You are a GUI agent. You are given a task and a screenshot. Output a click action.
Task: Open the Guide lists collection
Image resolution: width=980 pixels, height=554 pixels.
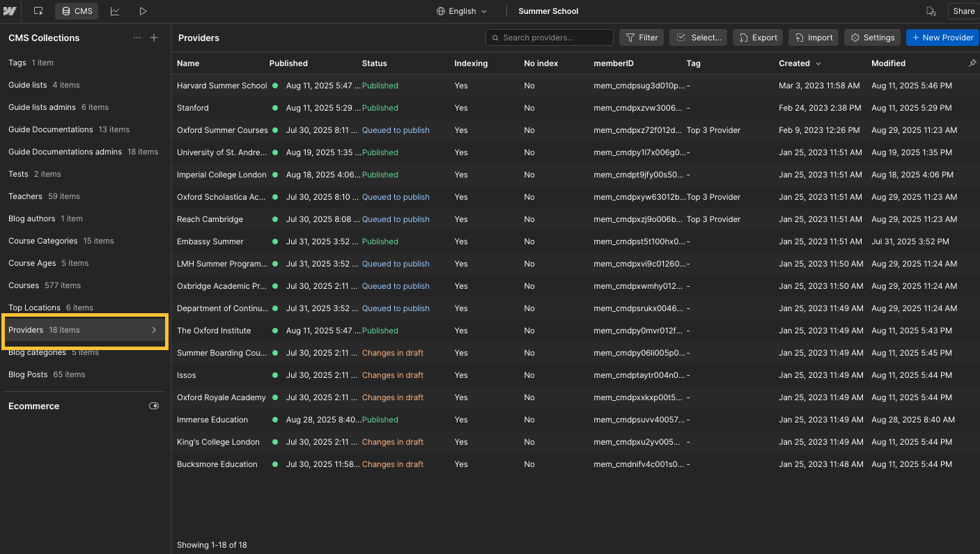(85, 85)
